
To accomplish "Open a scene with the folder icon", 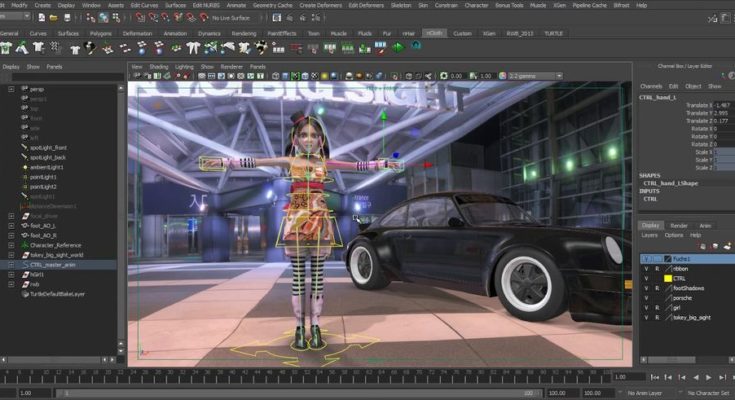I will [53, 18].
